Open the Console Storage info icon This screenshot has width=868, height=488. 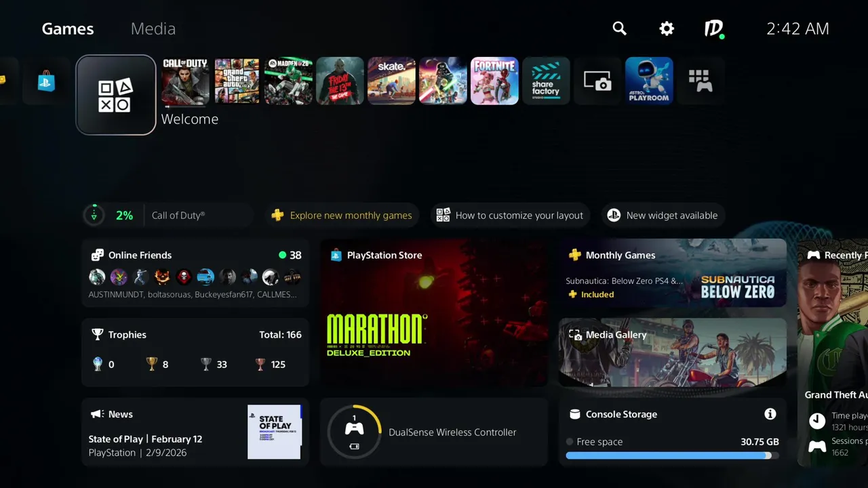(770, 413)
